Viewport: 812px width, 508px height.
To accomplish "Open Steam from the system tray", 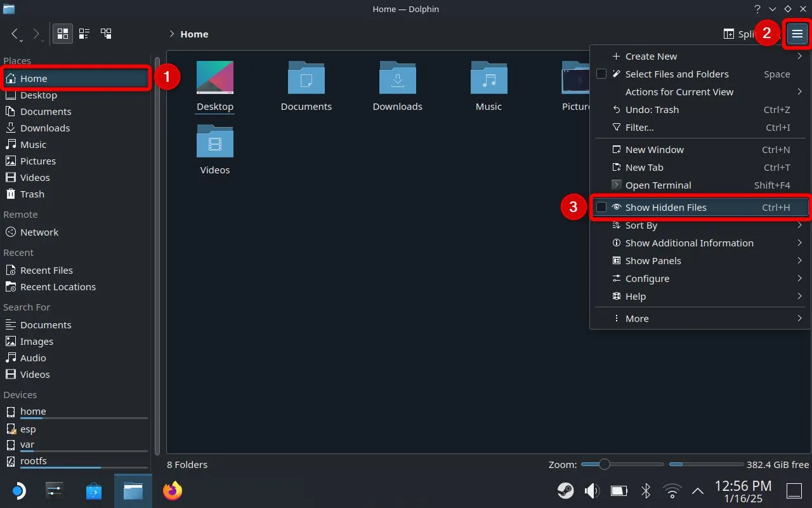I will click(565, 491).
